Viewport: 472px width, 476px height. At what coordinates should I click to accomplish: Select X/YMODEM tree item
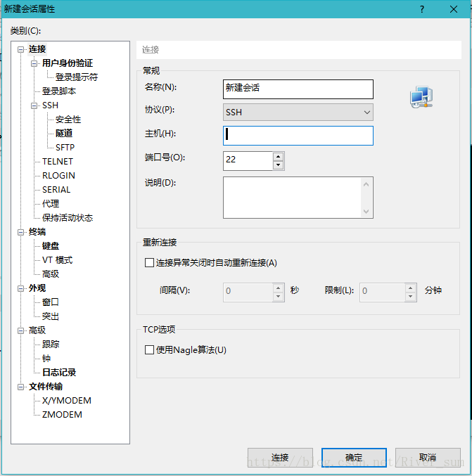(x=67, y=401)
